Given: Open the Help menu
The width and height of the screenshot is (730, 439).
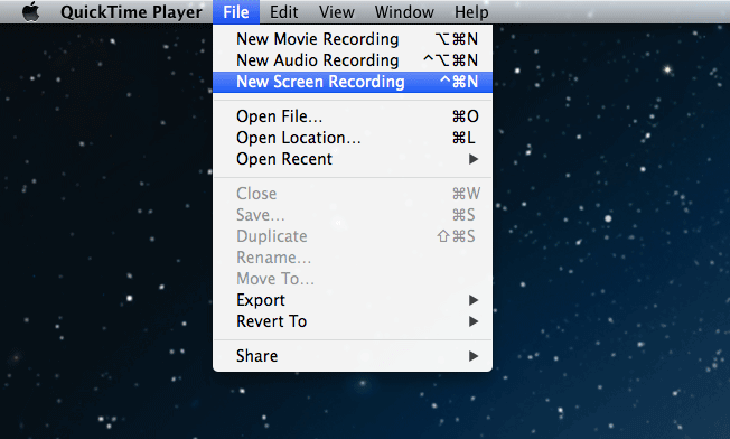Looking at the screenshot, I should [471, 13].
